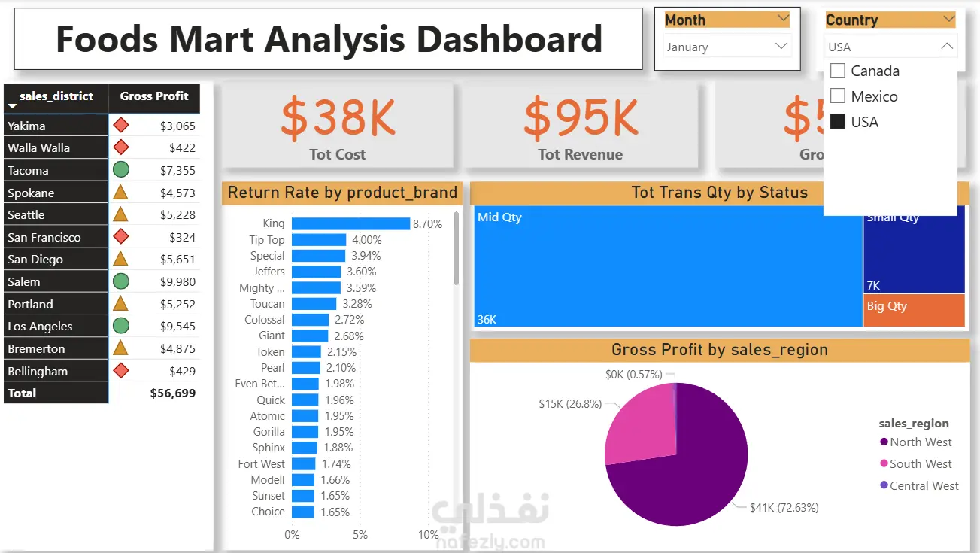Enable the Mexico country checkbox
The width and height of the screenshot is (980, 553).
(837, 96)
